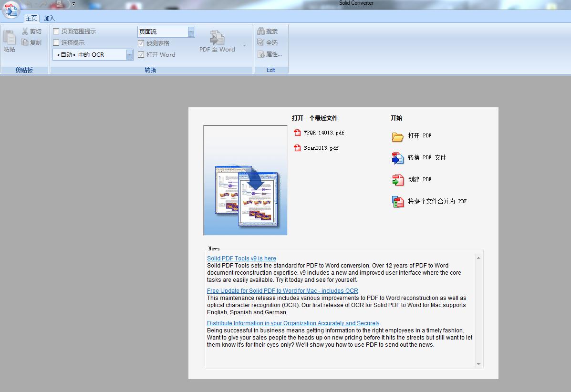Image resolution: width=571 pixels, height=392 pixels.
Task: Click 将多个文件合并为 PDF option
Action: point(437,201)
